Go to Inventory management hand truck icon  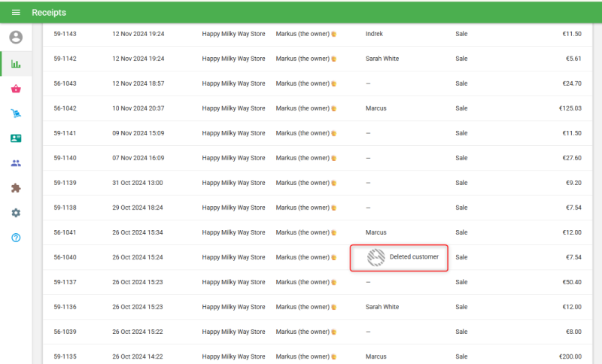[x=16, y=114]
